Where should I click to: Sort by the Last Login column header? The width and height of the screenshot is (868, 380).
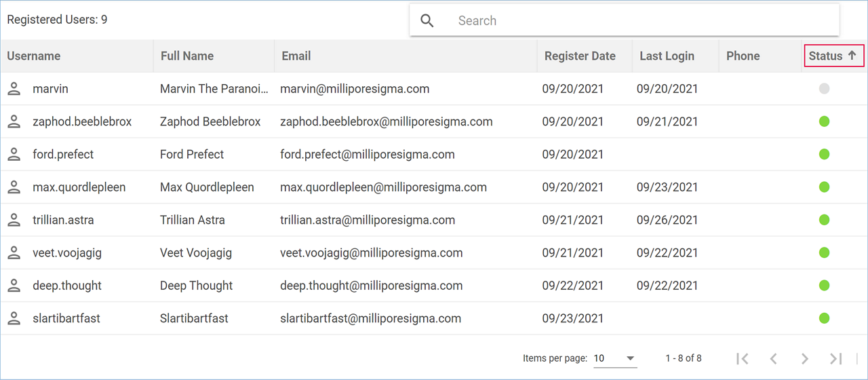pyautogui.click(x=667, y=56)
